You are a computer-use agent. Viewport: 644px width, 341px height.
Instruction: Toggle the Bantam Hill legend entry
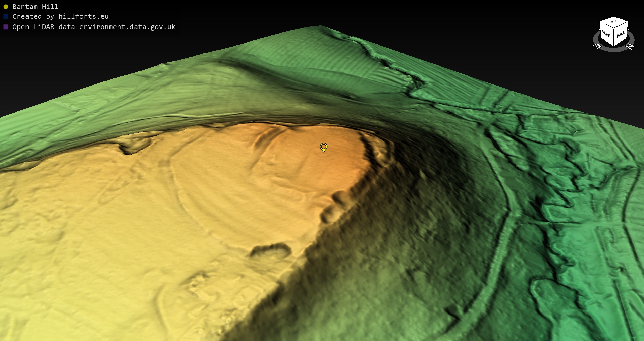click(x=35, y=7)
